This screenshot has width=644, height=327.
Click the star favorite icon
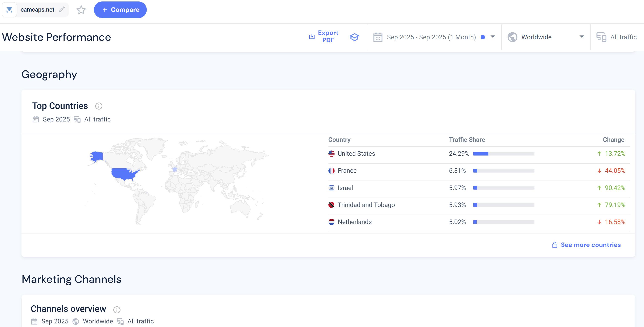tap(81, 10)
